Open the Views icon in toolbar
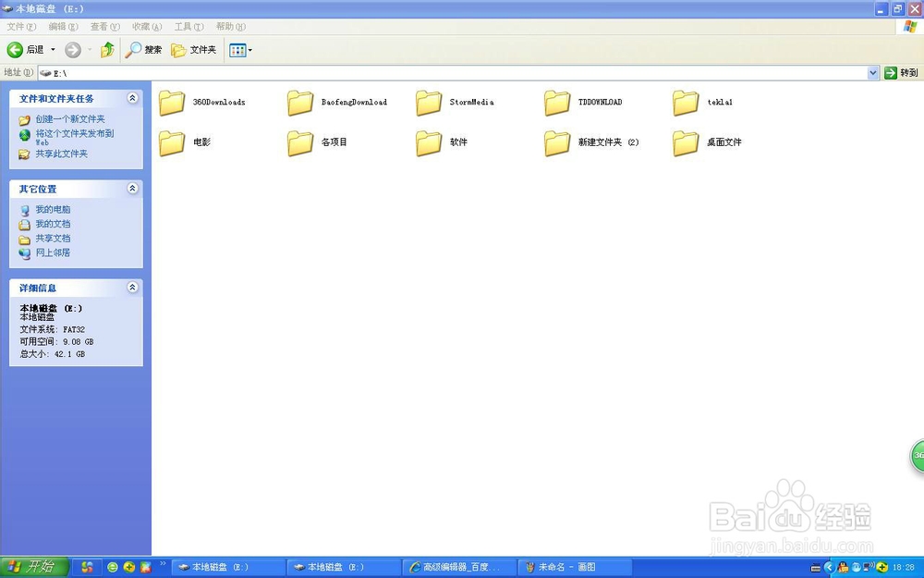 coord(237,50)
